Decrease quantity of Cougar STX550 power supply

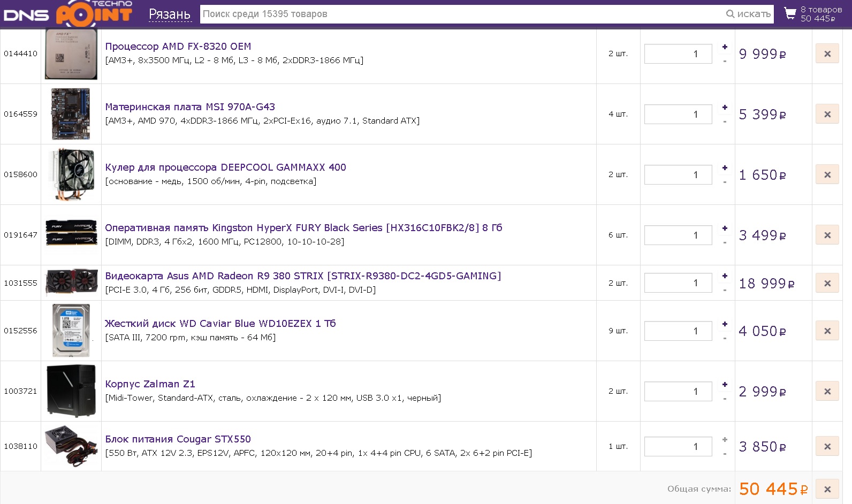(x=725, y=454)
